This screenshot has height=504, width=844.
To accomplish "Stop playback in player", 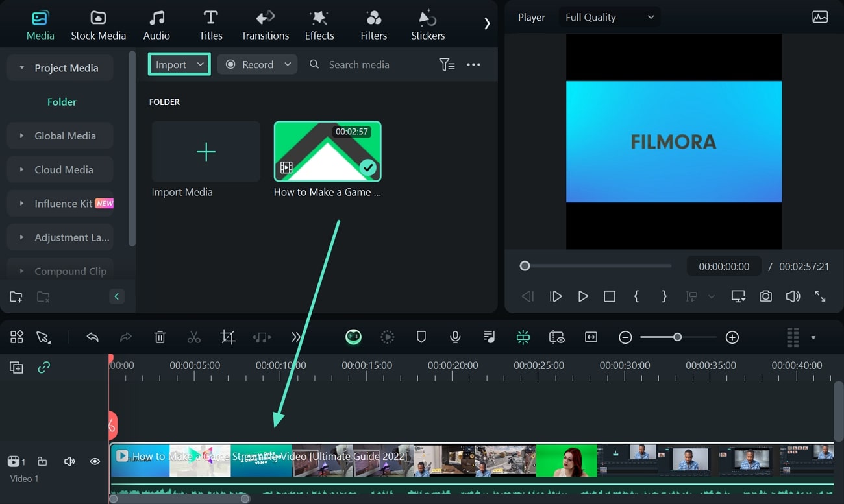I will 610,296.
